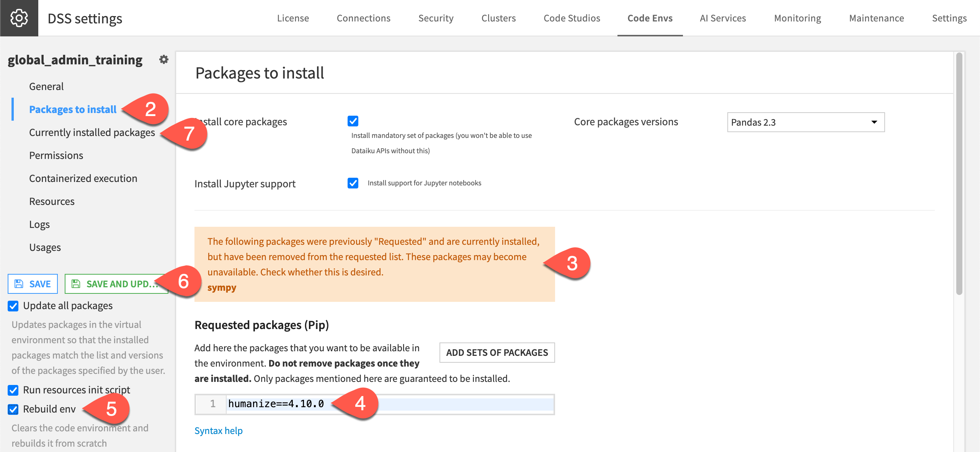This screenshot has width=980, height=452.
Task: Click SAVE AND UPDATE button
Action: pos(116,284)
